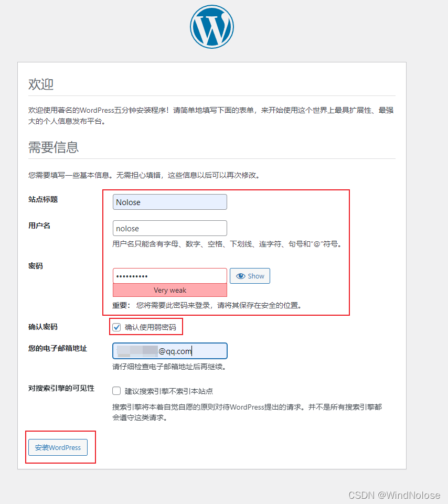Screen dimensions: 448x504
Task: Show the password with the eye button
Action: tap(250, 276)
